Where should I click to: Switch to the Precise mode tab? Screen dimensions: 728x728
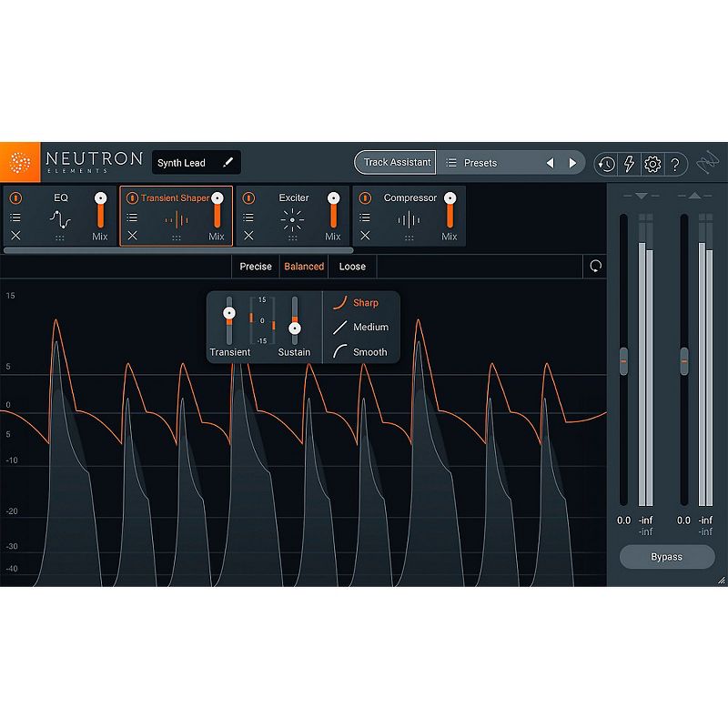click(255, 267)
